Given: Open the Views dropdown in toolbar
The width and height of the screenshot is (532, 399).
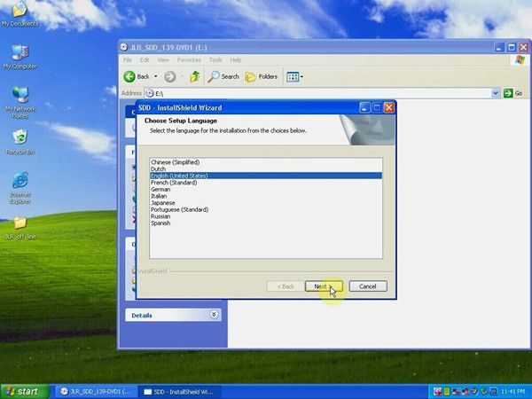Looking at the screenshot, I should [295, 76].
